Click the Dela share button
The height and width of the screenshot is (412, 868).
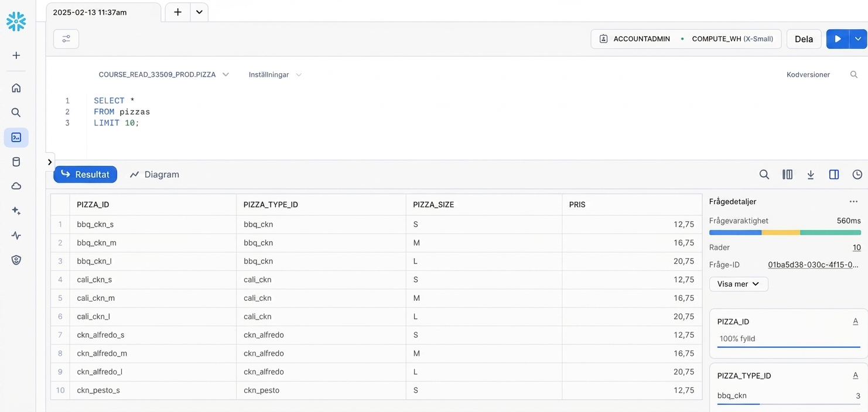click(x=804, y=39)
